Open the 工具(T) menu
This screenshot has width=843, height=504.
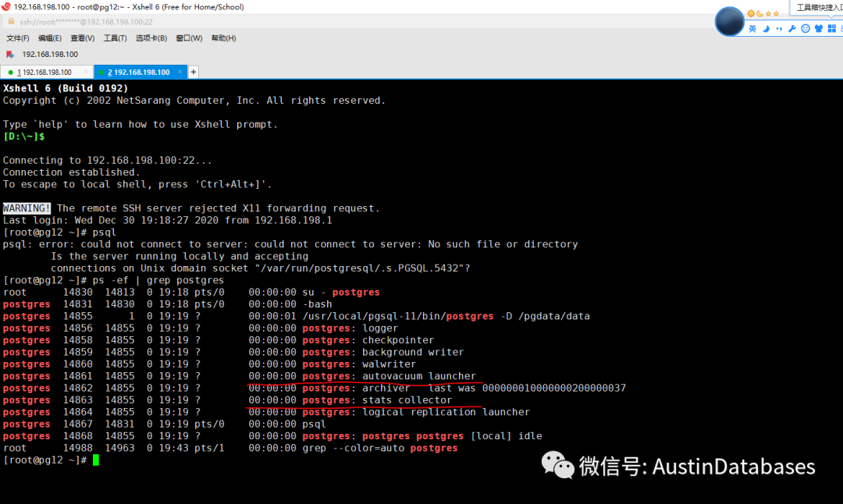click(115, 38)
